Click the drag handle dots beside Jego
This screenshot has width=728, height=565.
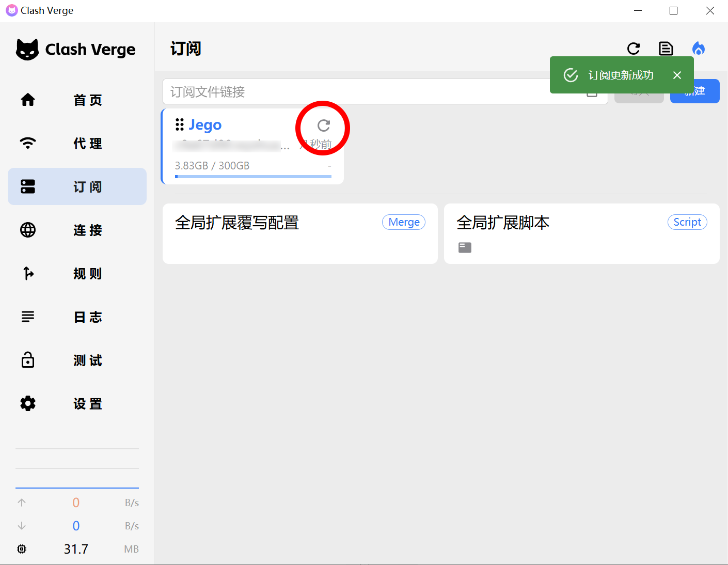[x=180, y=124]
